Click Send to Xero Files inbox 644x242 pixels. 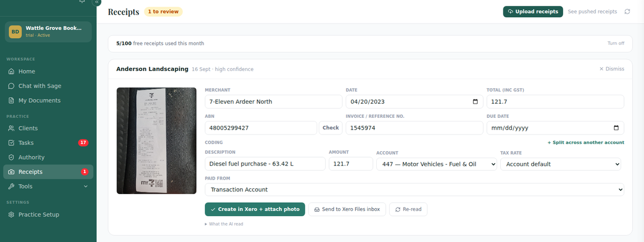coord(347,209)
